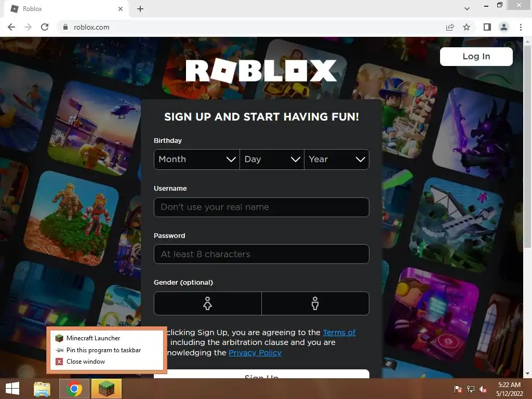This screenshot has width=532, height=399.
Task: Click the knights on bush thumbnail
Action: (x=71, y=219)
